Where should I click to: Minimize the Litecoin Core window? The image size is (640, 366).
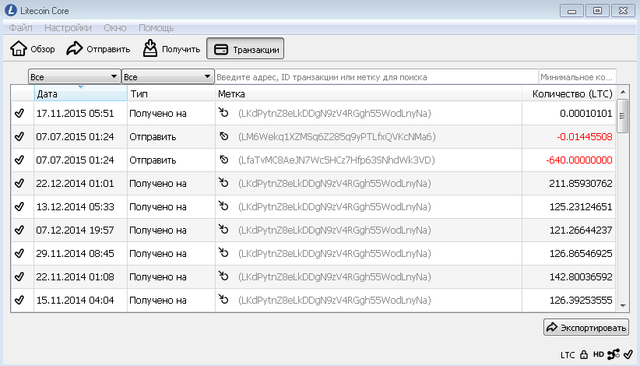[571, 11]
